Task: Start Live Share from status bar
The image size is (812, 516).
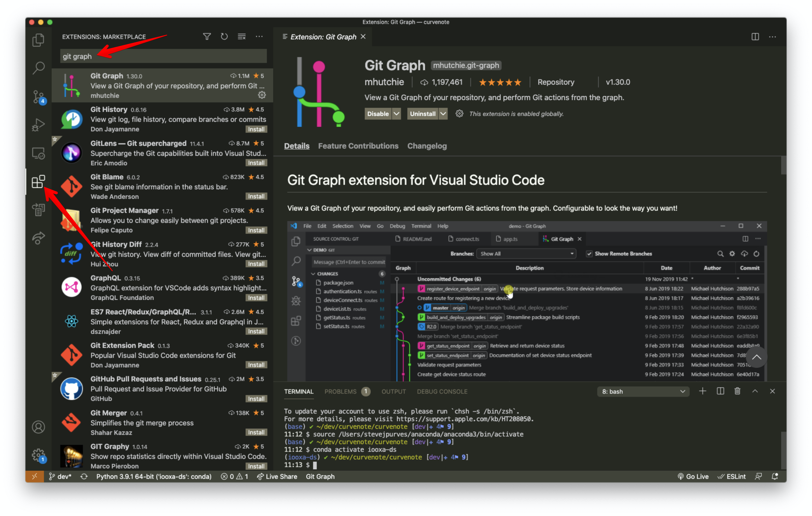Action: pos(277,476)
